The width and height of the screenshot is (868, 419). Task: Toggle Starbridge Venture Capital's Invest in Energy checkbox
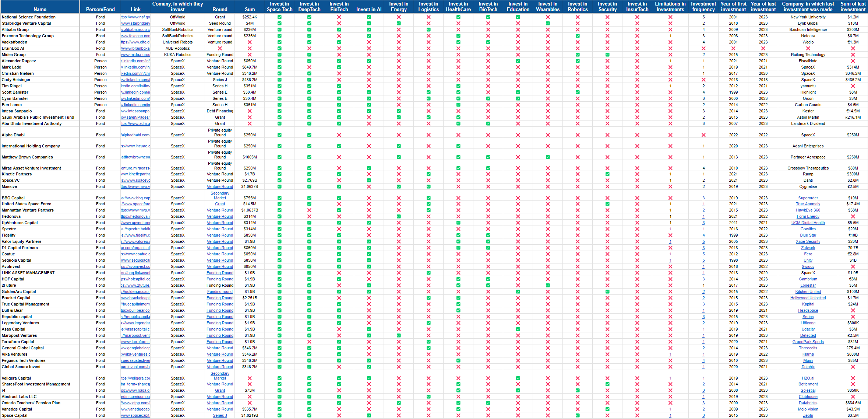click(x=399, y=23)
